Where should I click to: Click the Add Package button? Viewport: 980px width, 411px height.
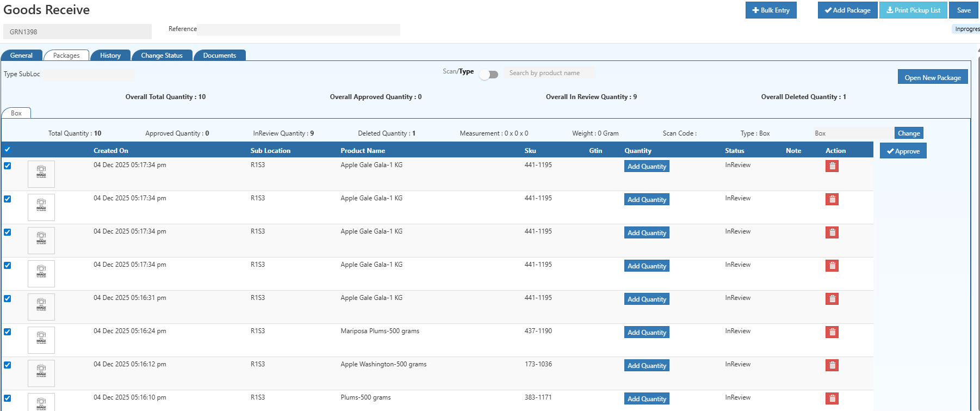(x=847, y=10)
